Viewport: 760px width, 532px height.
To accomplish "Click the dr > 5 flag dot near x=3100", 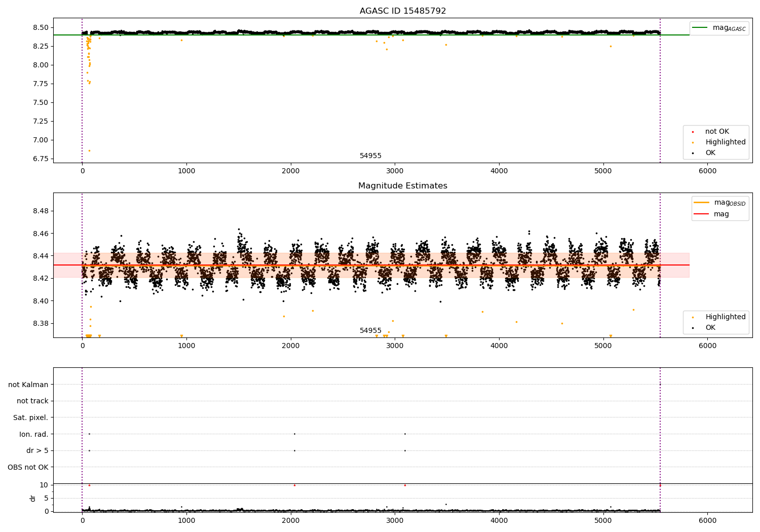I will pos(405,450).
